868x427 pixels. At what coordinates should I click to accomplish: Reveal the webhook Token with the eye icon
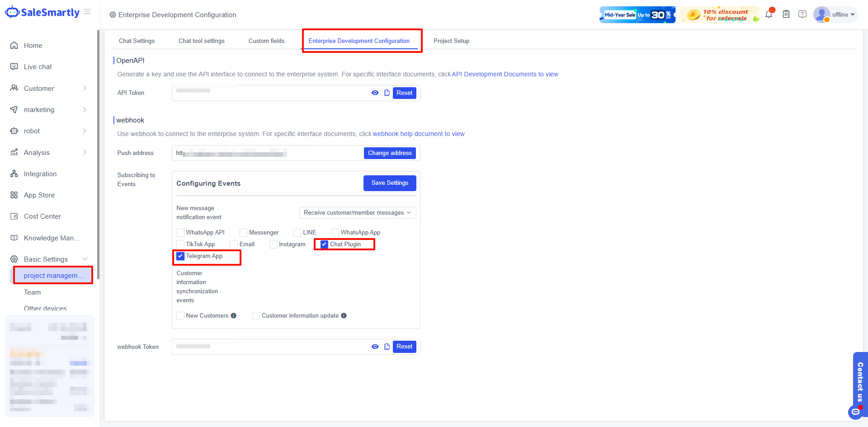pyautogui.click(x=375, y=347)
